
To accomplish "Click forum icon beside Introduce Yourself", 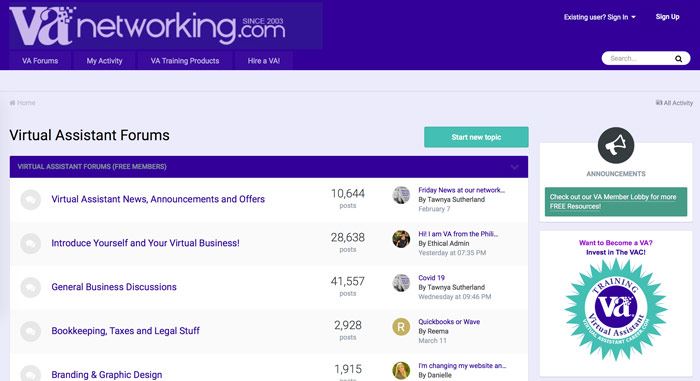I will [31, 243].
